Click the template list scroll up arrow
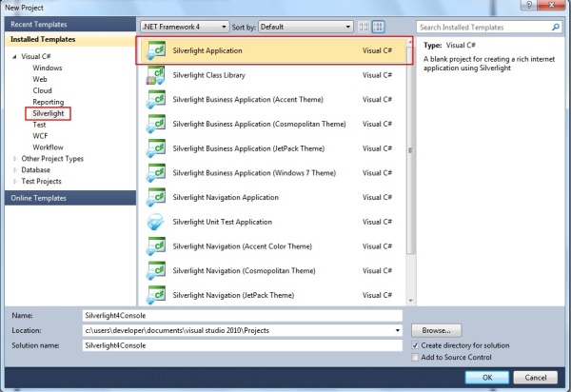Image resolution: width=571 pixels, height=392 pixels. [x=410, y=42]
